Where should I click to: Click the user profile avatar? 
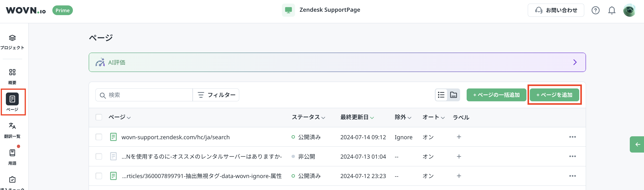[x=629, y=10]
